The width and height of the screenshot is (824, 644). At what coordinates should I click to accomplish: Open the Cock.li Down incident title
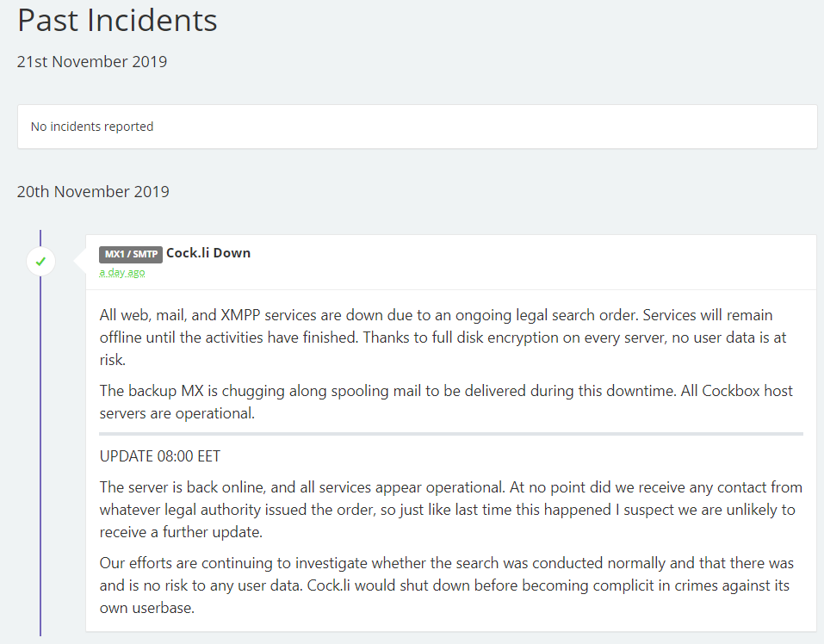tap(208, 253)
